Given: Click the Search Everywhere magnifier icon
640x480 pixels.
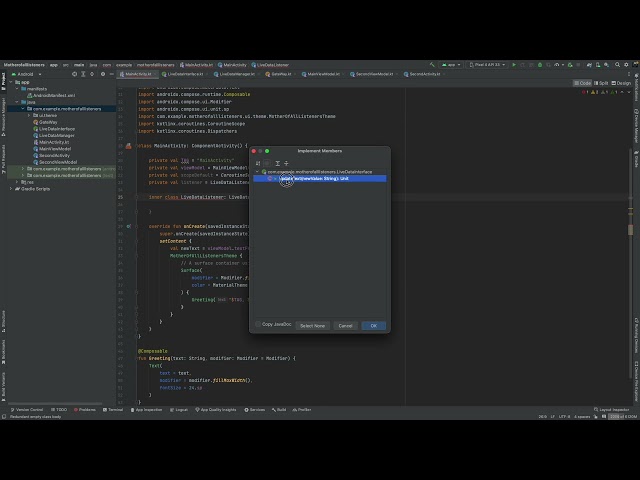Looking at the screenshot, I should tap(618, 65).
